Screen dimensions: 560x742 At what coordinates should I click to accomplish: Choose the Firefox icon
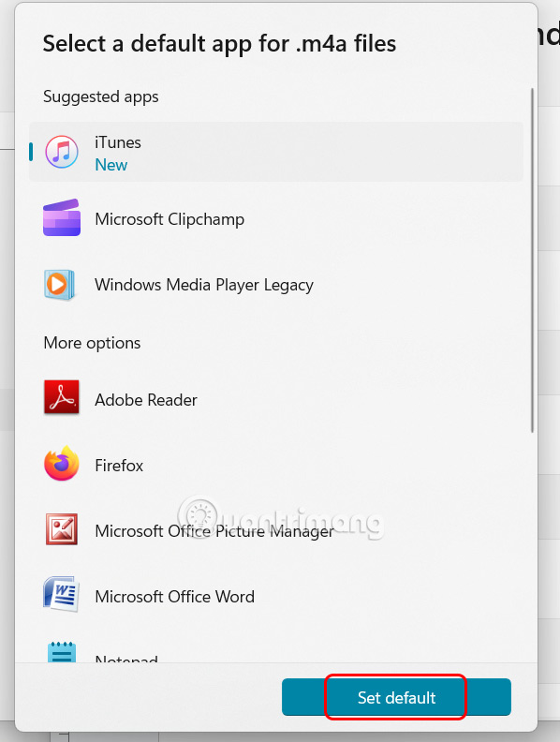[62, 463]
